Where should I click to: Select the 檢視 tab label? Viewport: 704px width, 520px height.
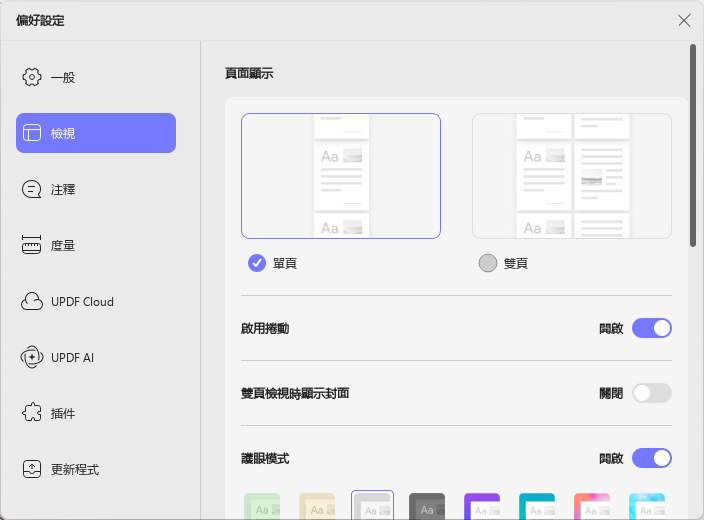pyautogui.click(x=63, y=133)
